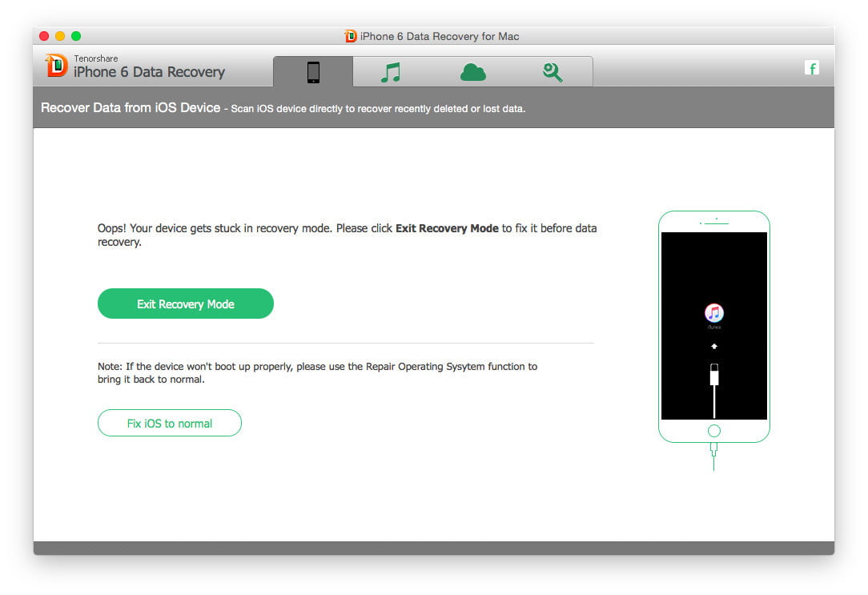Screen dimensions: 868x595
Task: Minimize the window with the yellow button
Action: tap(60, 36)
